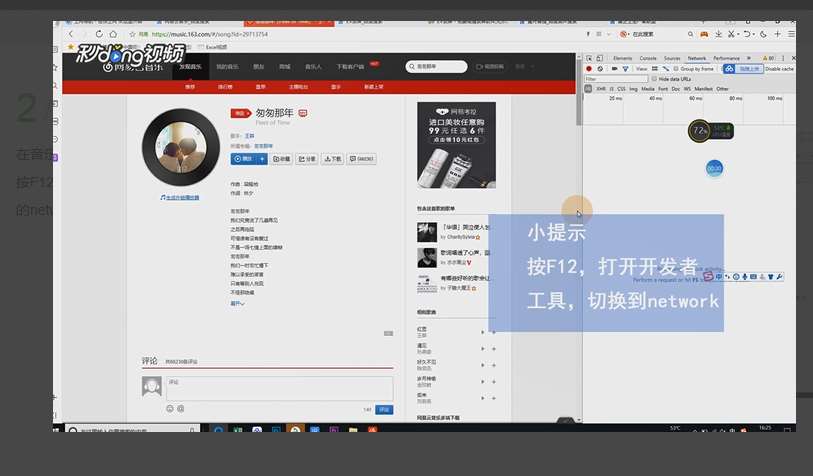813x476 pixels.
Task: Click the song comments count button
Action: (361, 159)
